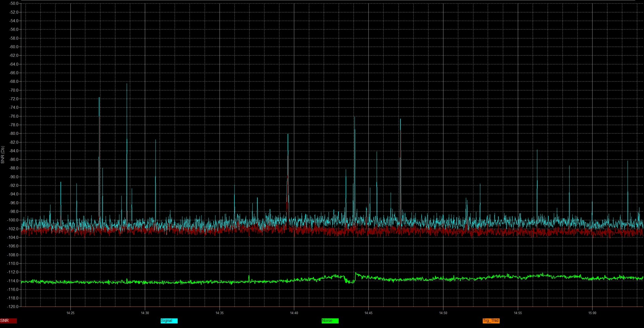Select the -68.0 y-axis value
This screenshot has width=644, height=328.
(14, 81)
